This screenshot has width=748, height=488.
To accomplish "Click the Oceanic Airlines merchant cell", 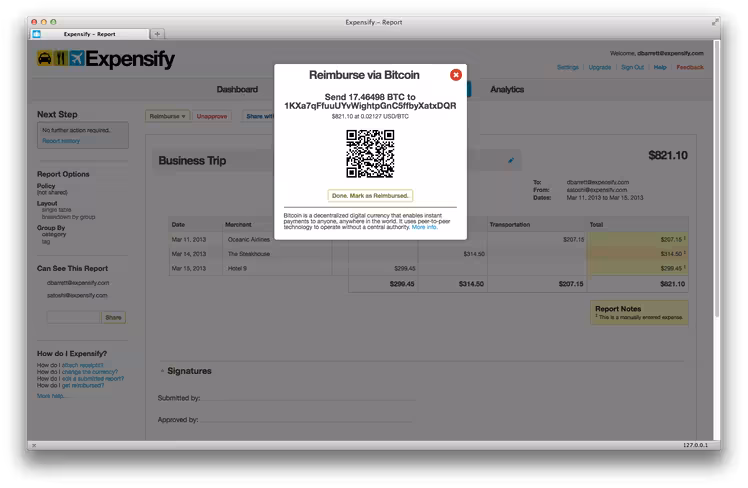I will tap(249, 239).
